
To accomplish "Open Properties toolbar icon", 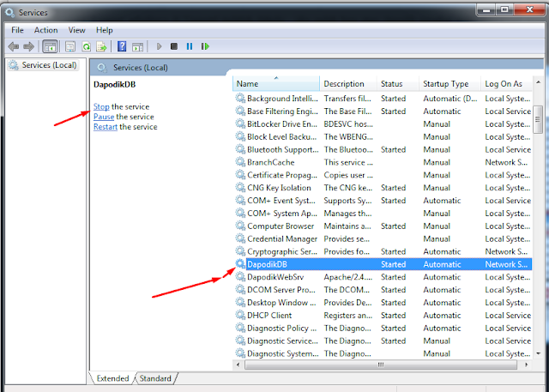I will pyautogui.click(x=70, y=46).
